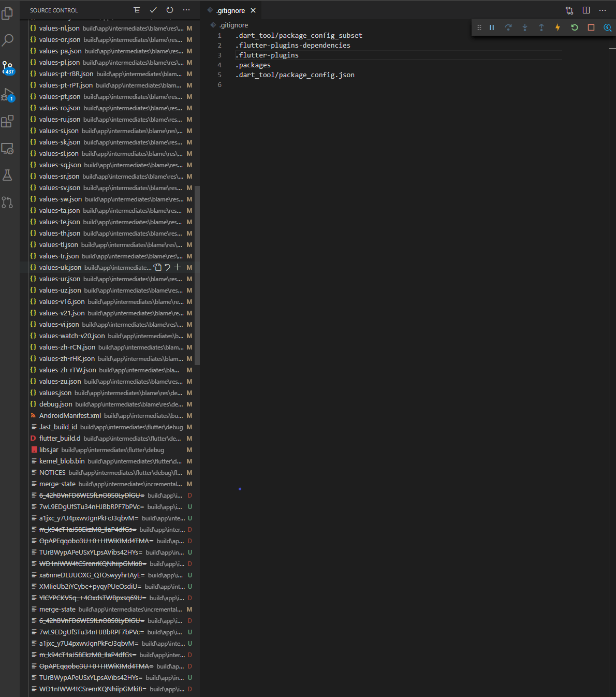Open the Search view

[x=8, y=40]
